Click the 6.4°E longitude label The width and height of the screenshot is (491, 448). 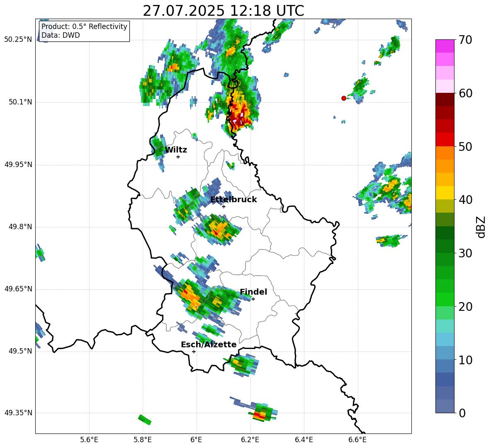tap(304, 440)
